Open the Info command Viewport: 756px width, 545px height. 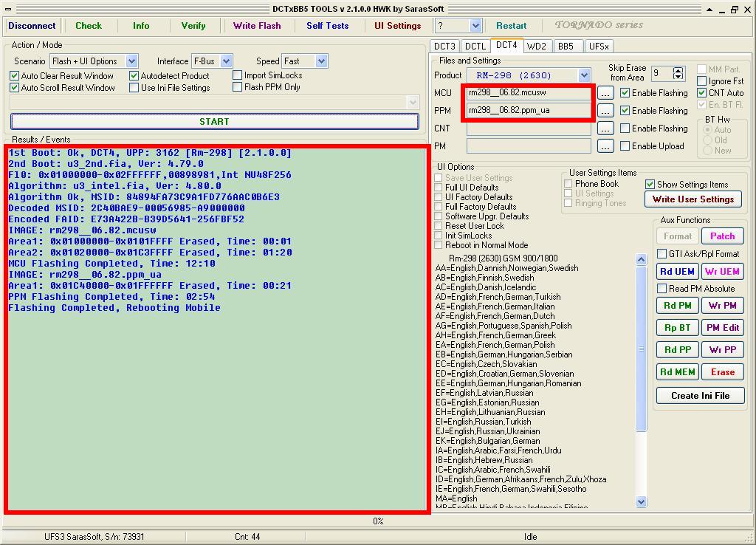(141, 26)
